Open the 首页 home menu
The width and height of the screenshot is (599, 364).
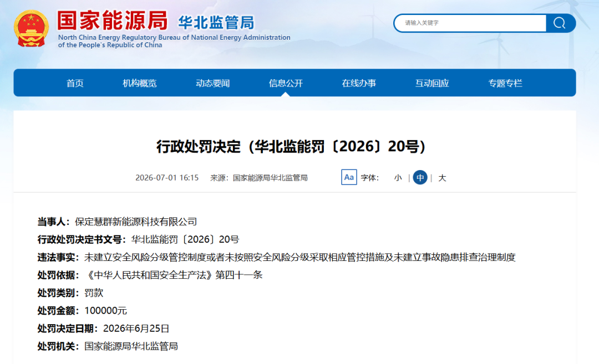[x=75, y=83]
